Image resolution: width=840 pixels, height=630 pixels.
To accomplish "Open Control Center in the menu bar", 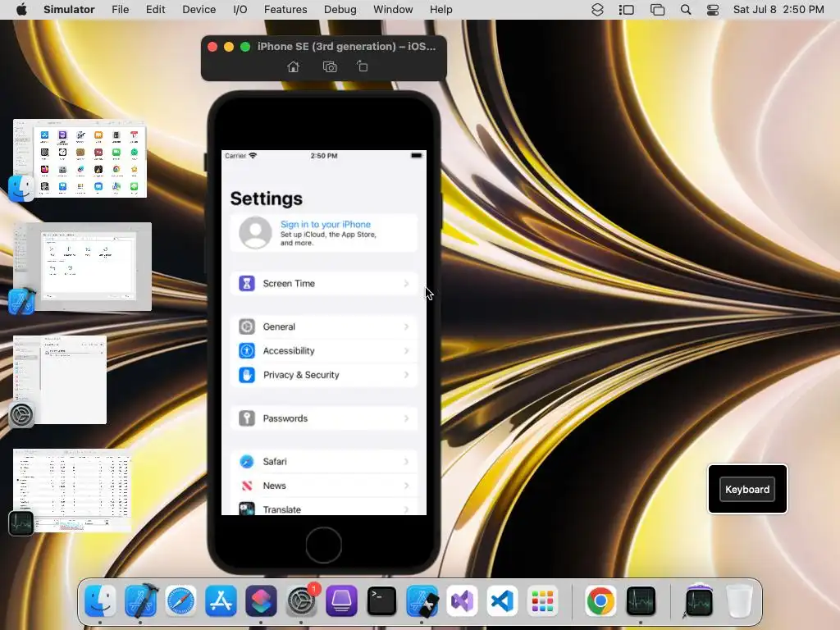I will [713, 10].
